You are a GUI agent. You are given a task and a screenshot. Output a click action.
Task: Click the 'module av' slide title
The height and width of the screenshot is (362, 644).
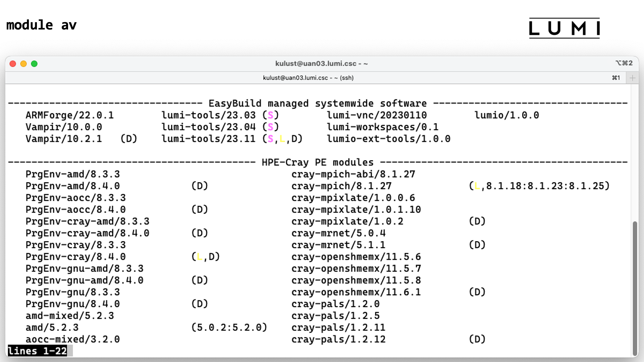pos(42,25)
